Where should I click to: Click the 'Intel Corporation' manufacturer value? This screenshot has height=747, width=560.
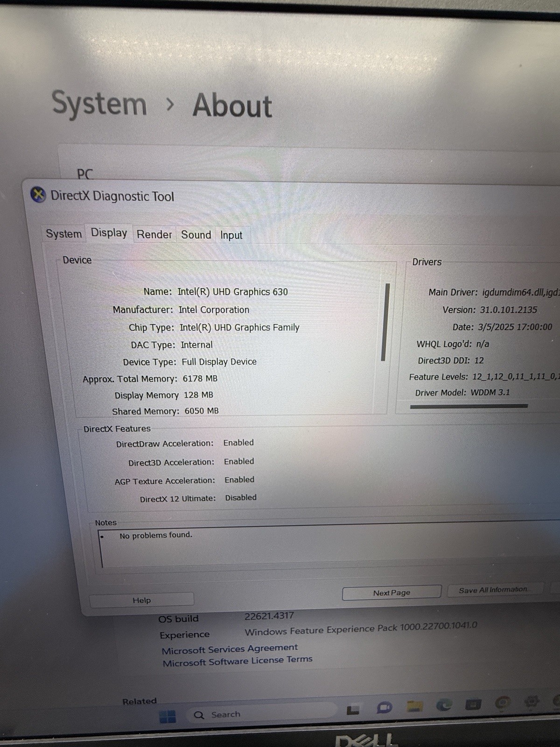click(214, 310)
